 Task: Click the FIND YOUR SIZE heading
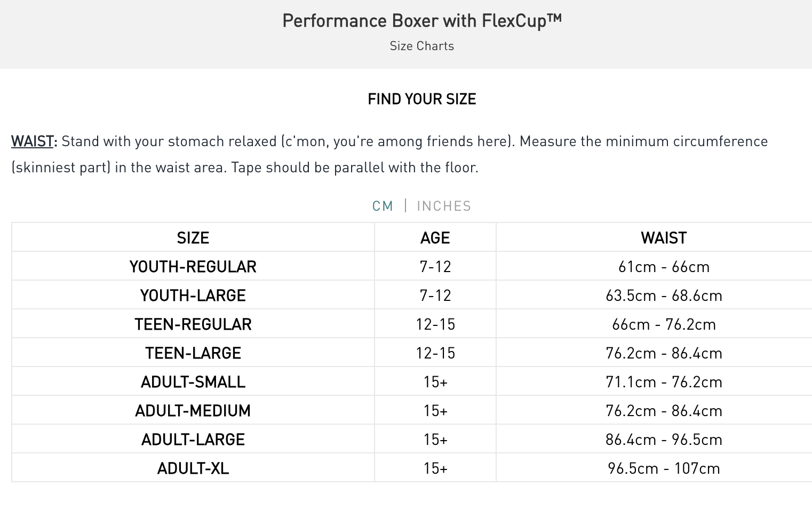tap(421, 99)
